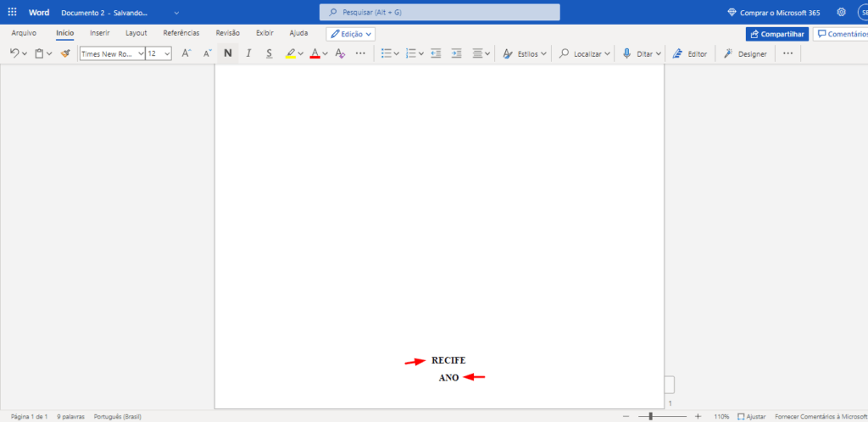
Task: Click the Decrease Indent icon
Action: point(436,53)
